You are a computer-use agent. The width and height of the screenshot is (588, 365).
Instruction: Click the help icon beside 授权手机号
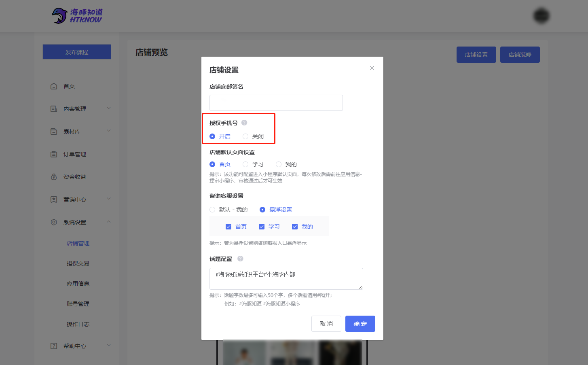(244, 123)
